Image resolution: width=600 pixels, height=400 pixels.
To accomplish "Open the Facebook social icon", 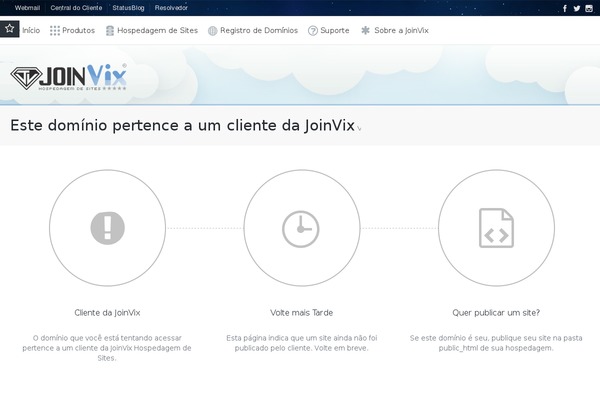I will (x=565, y=8).
